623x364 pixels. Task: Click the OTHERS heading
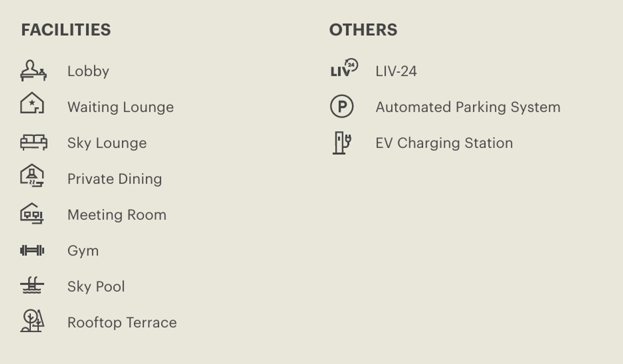pos(363,30)
